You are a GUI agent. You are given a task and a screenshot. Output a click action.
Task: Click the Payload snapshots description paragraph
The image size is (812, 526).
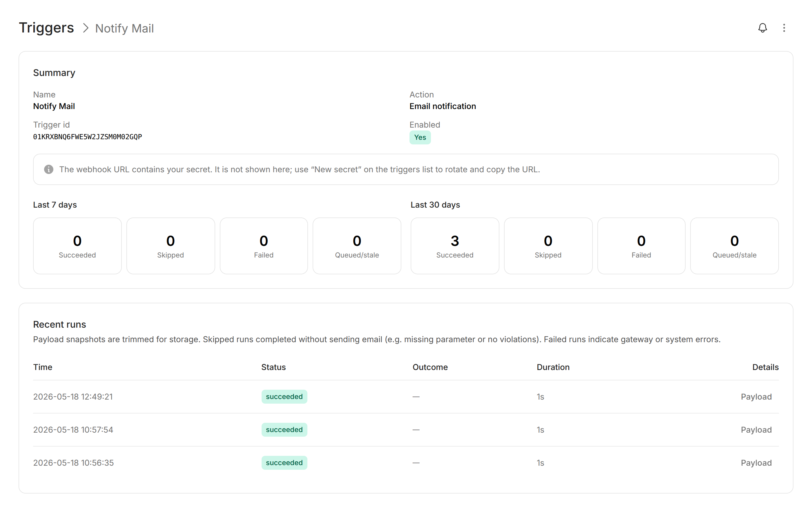pos(377,340)
